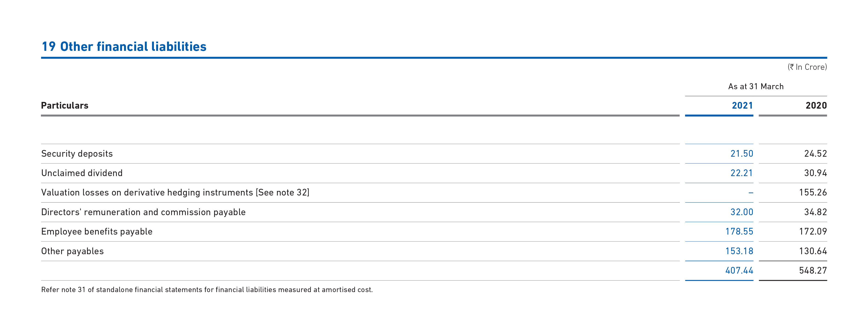Click the 'Employee benefits payable' label

coord(97,232)
